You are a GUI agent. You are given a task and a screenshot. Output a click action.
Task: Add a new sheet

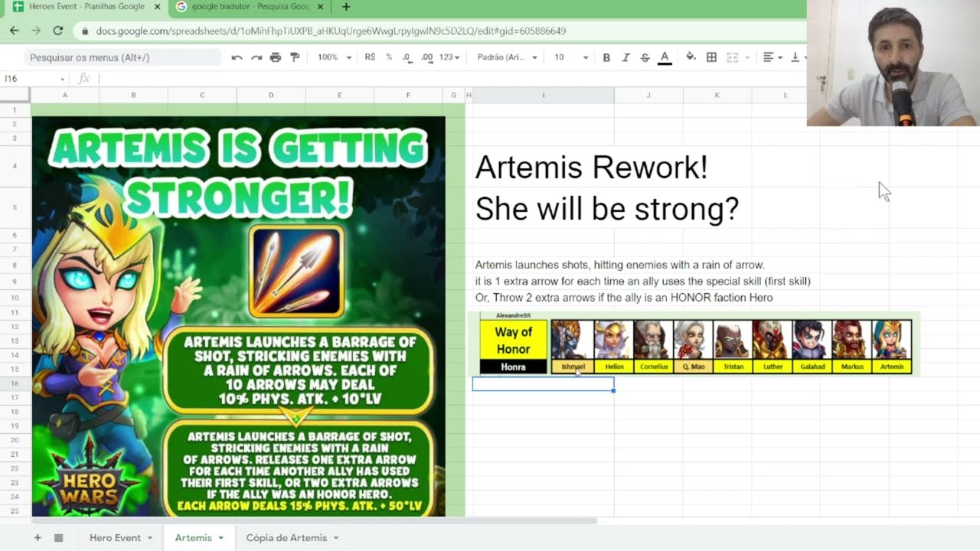[x=37, y=538]
